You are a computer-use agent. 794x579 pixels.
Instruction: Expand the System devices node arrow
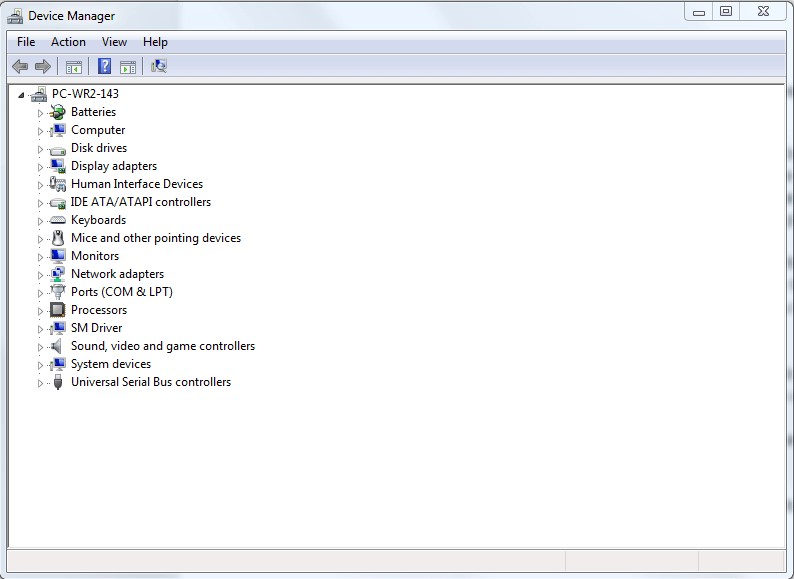(x=41, y=365)
